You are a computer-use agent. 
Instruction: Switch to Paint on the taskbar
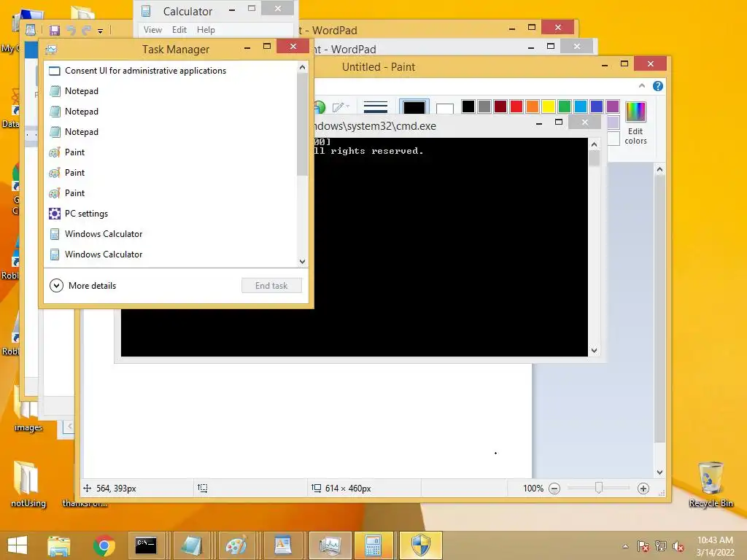point(237,545)
